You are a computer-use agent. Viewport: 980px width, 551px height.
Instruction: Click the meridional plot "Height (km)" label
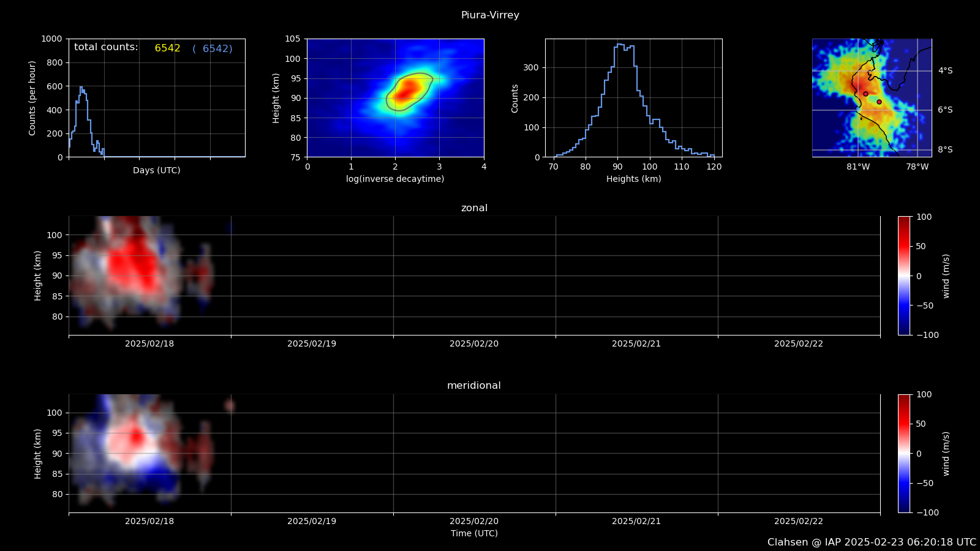(x=38, y=454)
